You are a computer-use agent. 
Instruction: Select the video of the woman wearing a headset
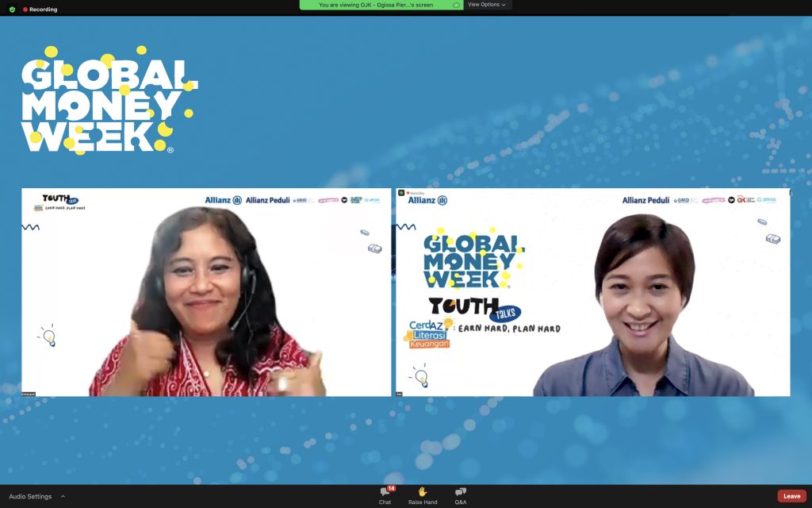tap(206, 292)
